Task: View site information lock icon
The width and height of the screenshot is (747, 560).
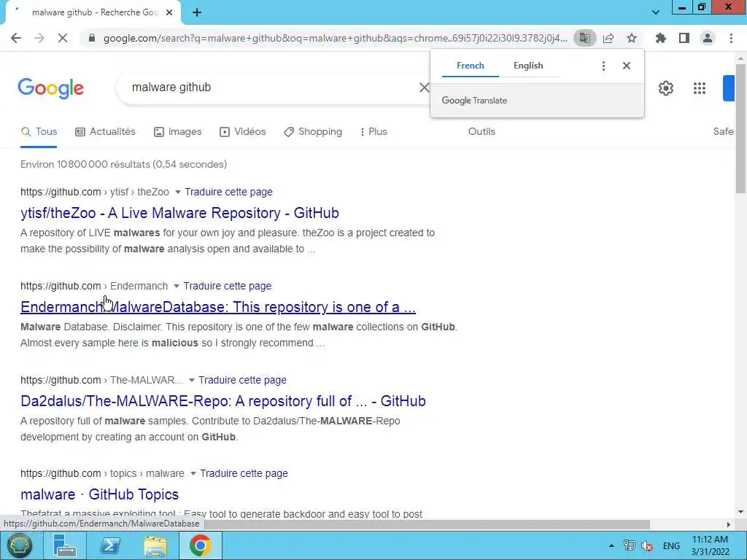Action: (92, 38)
